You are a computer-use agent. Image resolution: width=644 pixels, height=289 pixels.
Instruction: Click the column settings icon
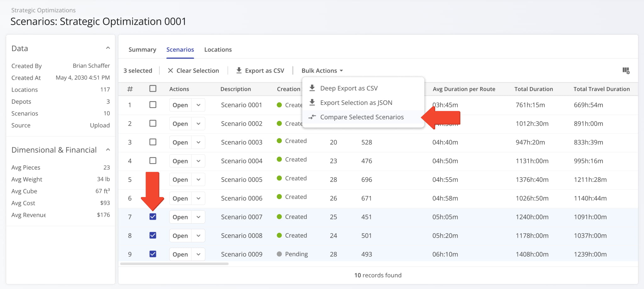coord(626,71)
